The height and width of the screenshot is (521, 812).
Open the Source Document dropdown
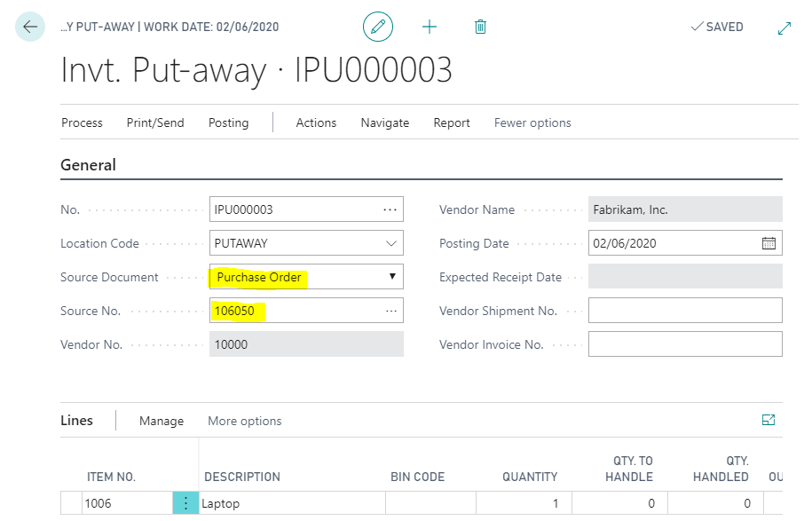click(x=392, y=277)
